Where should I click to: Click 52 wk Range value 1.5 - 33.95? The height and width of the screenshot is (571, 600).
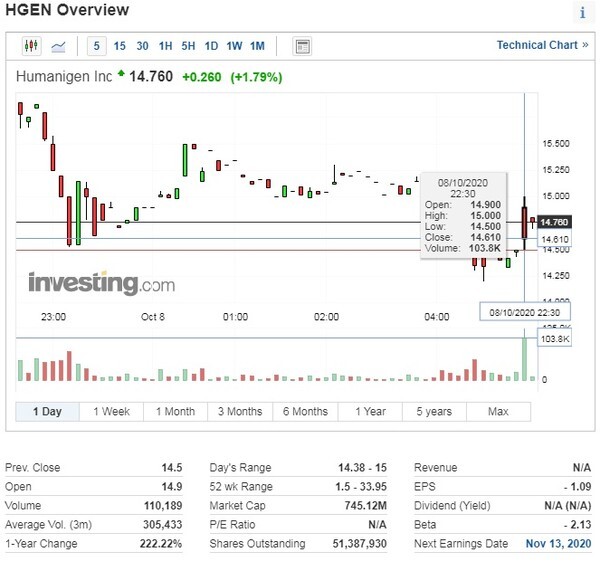[361, 486]
